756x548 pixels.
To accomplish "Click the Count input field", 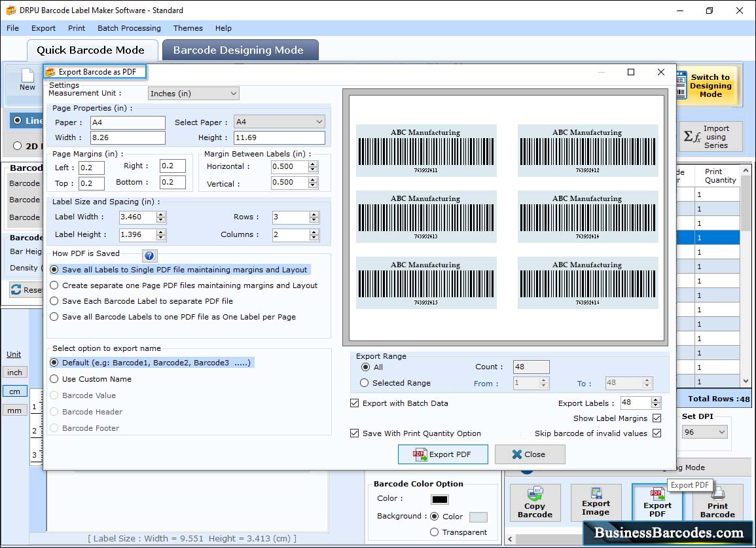I will 531,367.
